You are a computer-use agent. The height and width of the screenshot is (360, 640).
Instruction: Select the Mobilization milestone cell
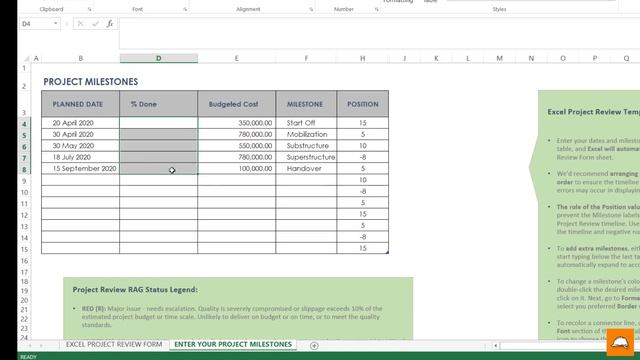[306, 134]
